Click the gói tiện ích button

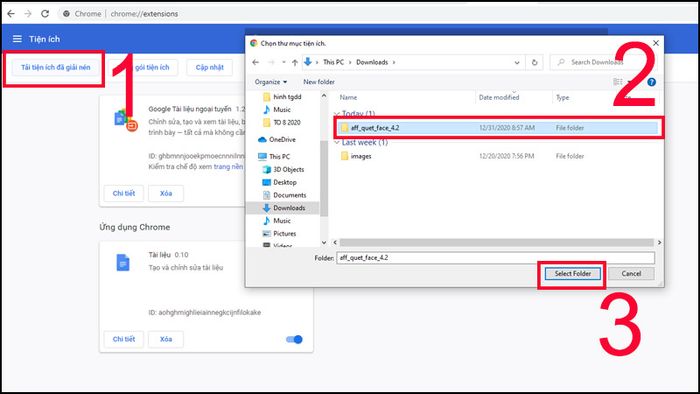152,67
